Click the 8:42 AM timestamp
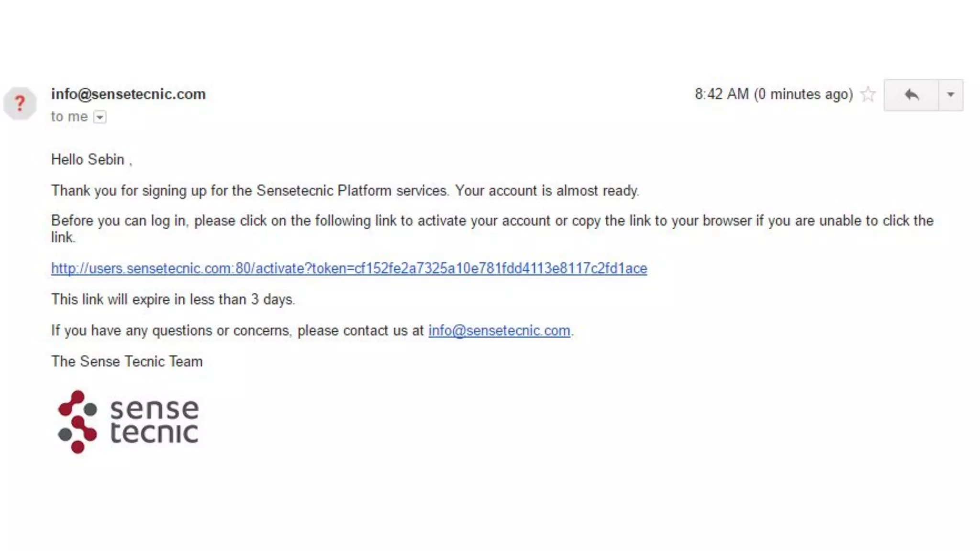The height and width of the screenshot is (551, 980). [721, 94]
